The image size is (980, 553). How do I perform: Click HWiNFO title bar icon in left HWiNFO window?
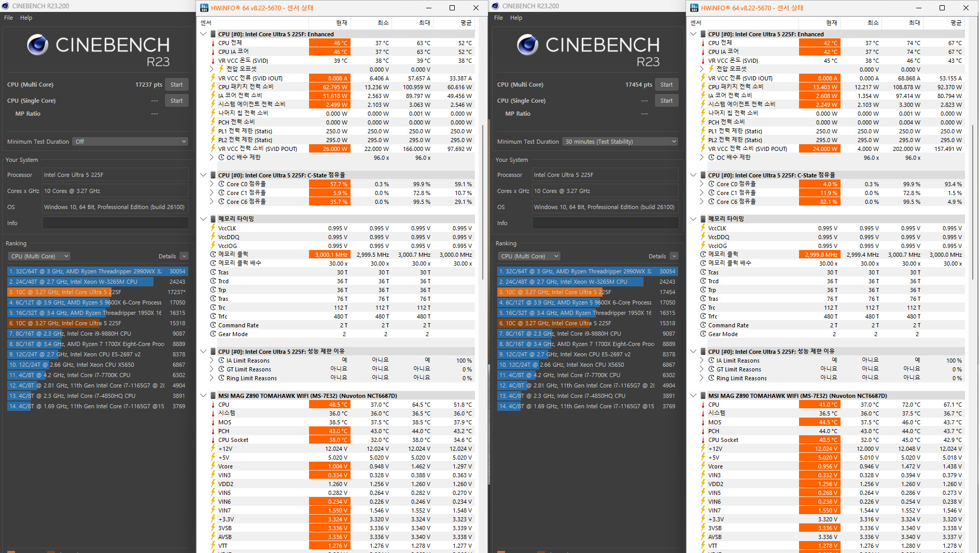tap(204, 8)
